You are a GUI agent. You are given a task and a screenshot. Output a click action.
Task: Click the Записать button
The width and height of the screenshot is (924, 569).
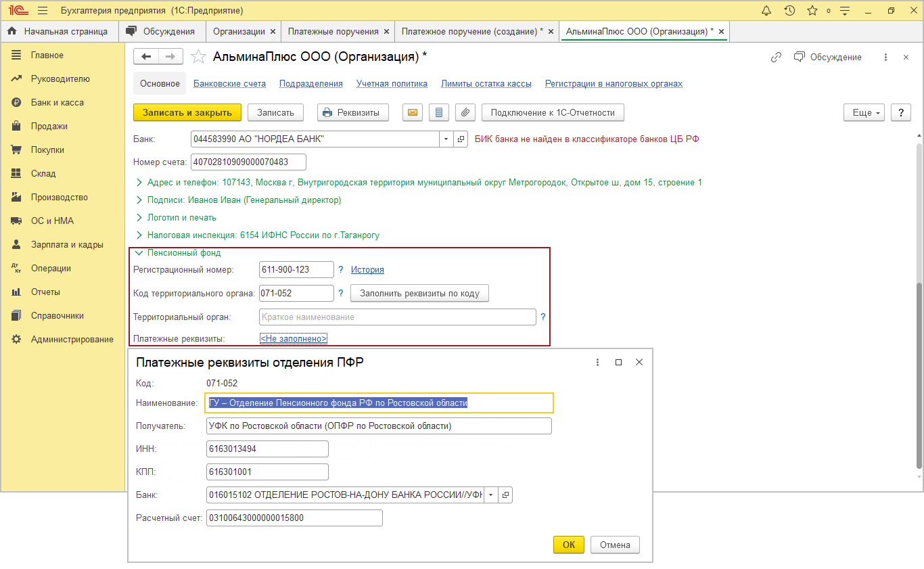coord(275,113)
